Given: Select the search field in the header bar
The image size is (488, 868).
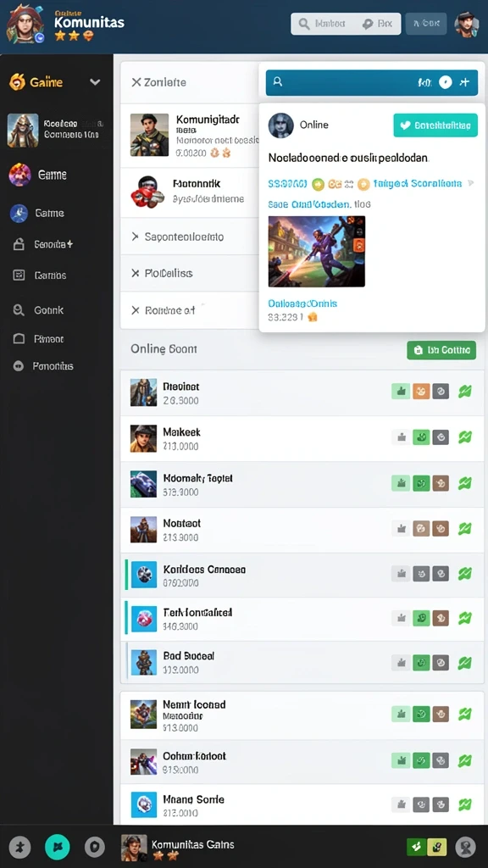Looking at the screenshot, I should coord(346,24).
